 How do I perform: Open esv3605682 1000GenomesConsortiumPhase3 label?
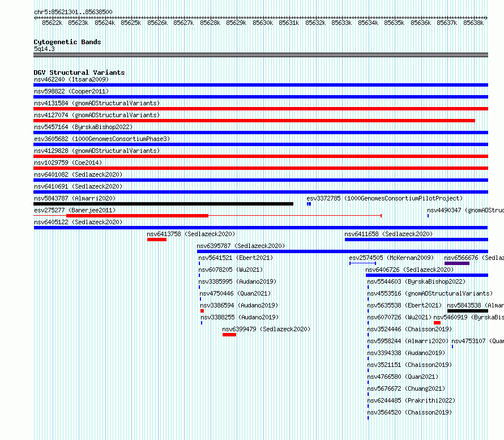pos(102,139)
